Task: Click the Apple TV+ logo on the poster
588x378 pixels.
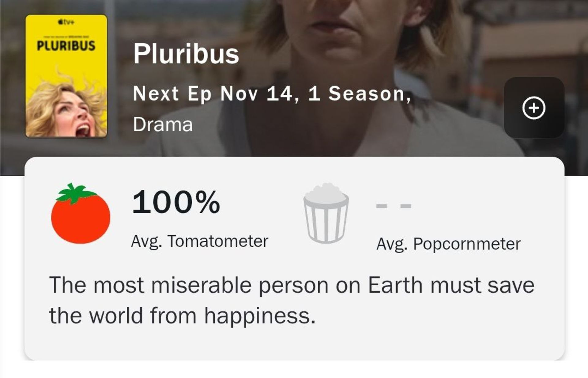Action: coord(66,22)
